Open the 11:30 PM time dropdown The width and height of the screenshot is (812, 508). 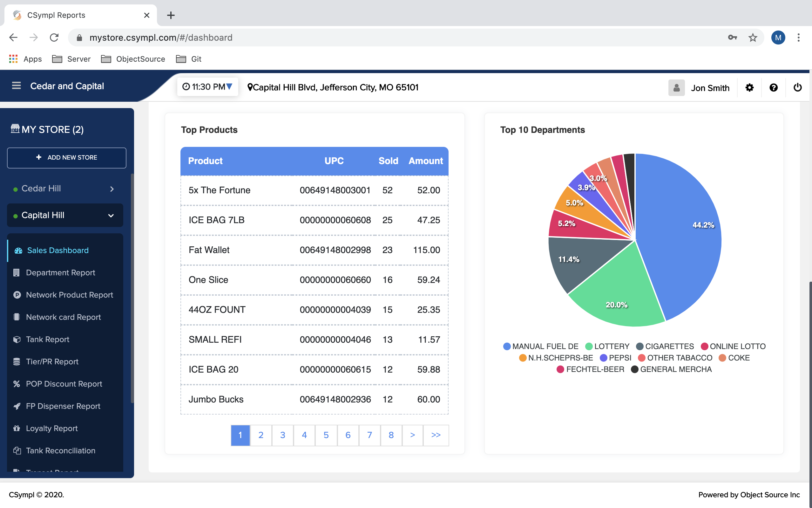coord(207,87)
